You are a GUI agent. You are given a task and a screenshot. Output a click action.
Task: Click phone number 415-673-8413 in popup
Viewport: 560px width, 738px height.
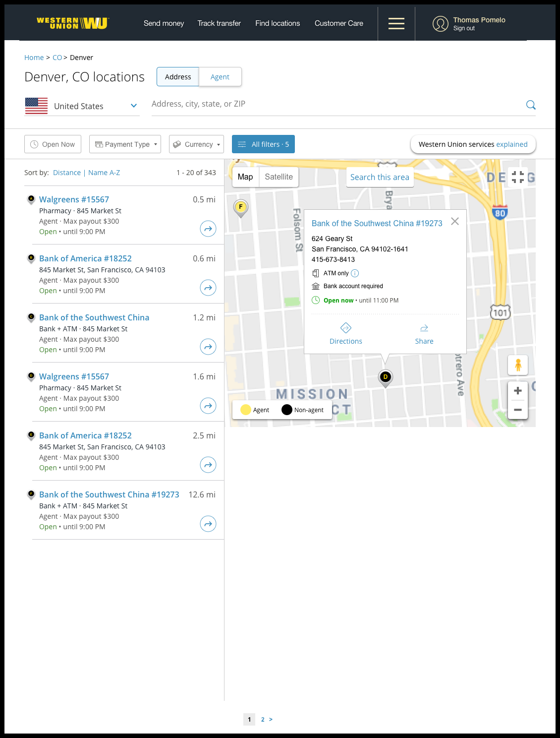[x=333, y=259]
